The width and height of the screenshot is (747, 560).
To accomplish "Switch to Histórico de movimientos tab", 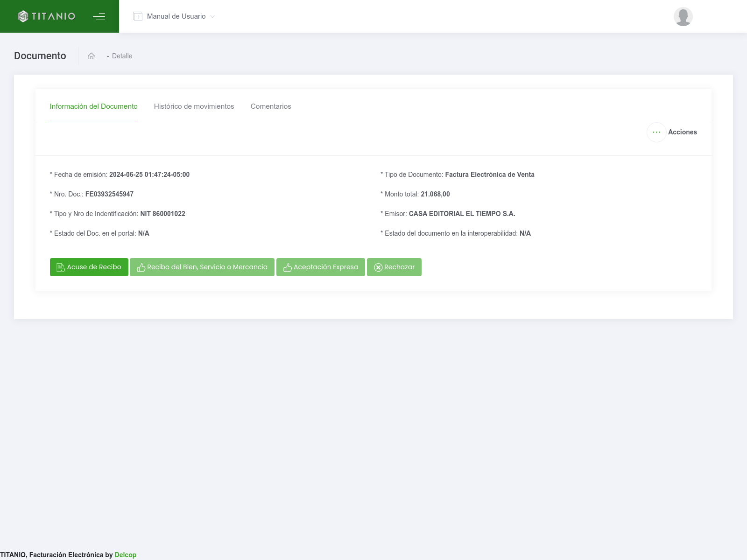I will tap(194, 106).
